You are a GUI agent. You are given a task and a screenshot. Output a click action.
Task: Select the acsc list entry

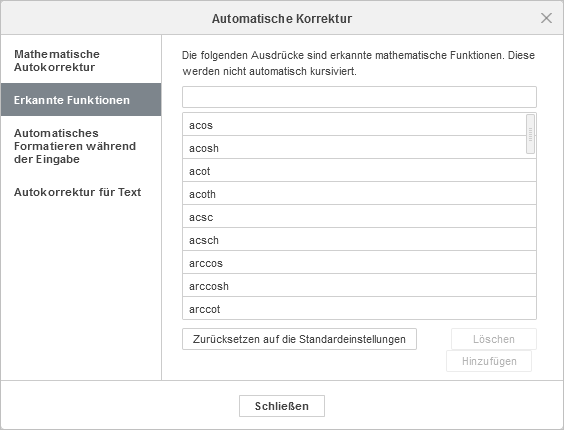point(359,217)
